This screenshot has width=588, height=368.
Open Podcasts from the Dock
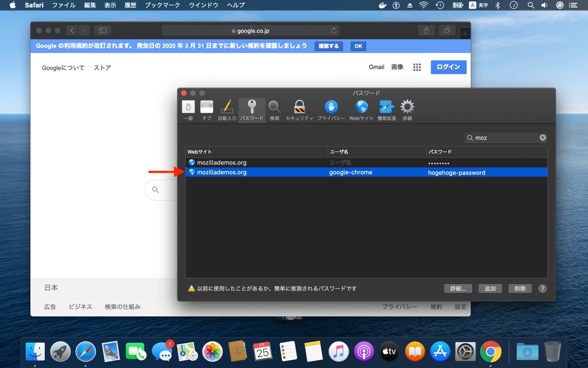(x=364, y=352)
